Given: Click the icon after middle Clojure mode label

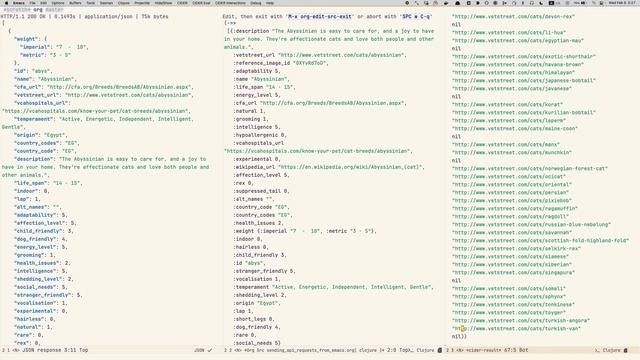Looking at the screenshot, I should click(x=440, y=350).
